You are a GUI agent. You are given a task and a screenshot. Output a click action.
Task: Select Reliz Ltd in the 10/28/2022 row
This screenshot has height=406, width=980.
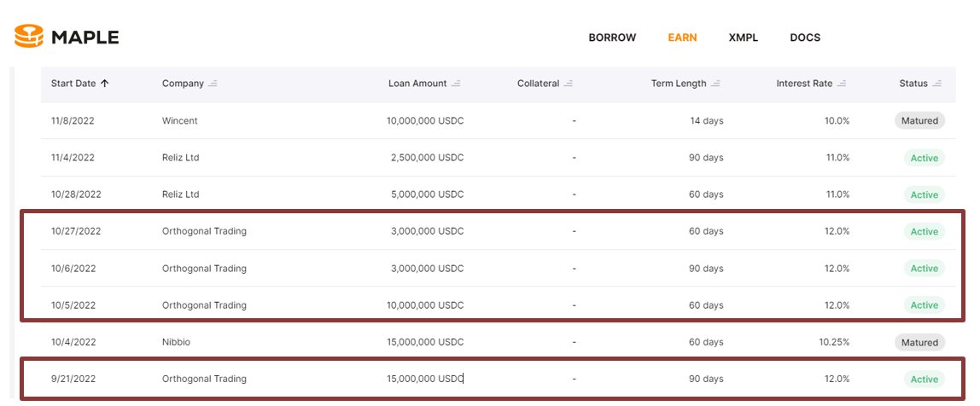click(x=181, y=194)
